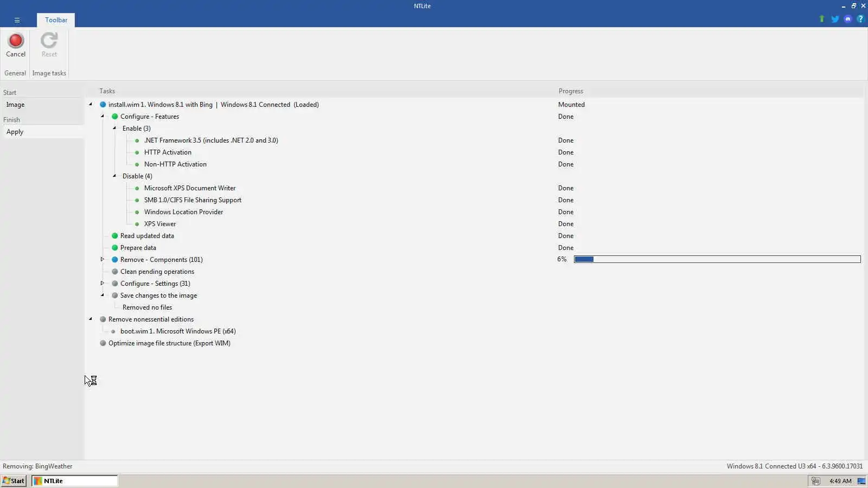This screenshot has height=488, width=868.
Task: Select the boot.wim 1. Microsoft Windows PE (x64) row
Action: (178, 331)
